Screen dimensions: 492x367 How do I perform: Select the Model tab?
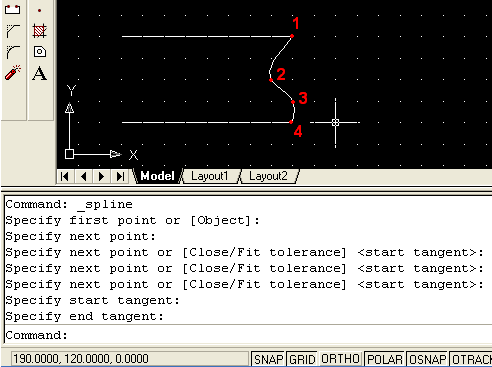click(157, 176)
